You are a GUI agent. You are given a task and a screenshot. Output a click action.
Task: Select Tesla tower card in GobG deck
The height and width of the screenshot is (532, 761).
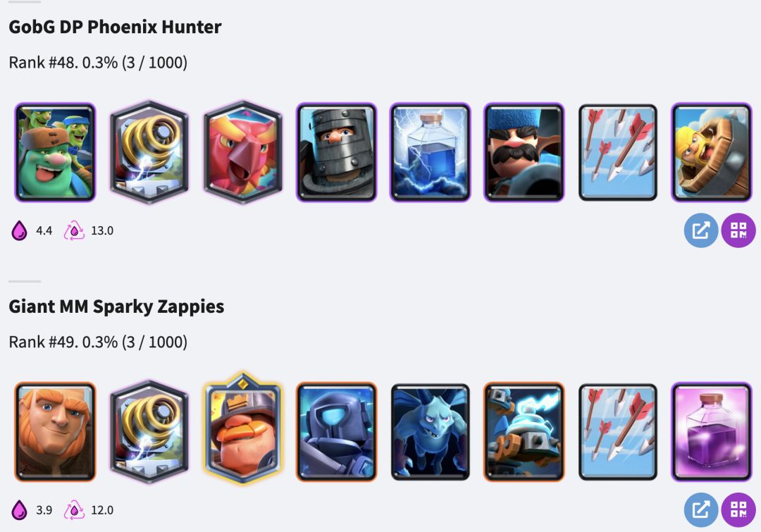(149, 152)
